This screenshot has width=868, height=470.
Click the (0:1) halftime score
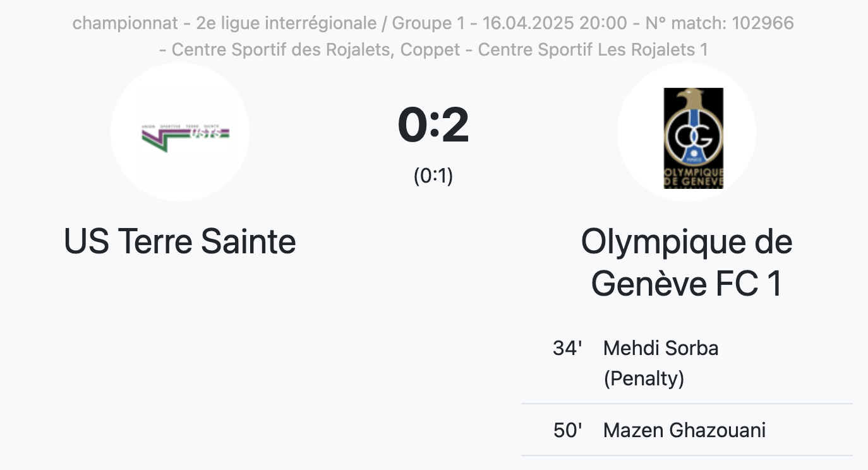pyautogui.click(x=433, y=176)
